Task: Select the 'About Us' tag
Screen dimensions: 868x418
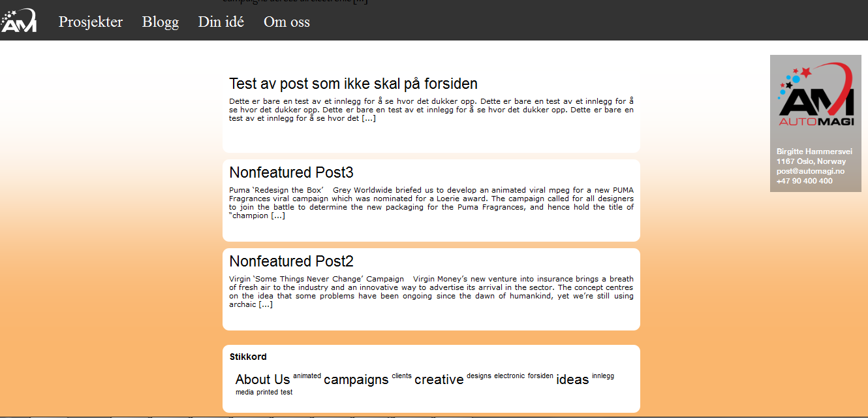Action: pyautogui.click(x=262, y=379)
